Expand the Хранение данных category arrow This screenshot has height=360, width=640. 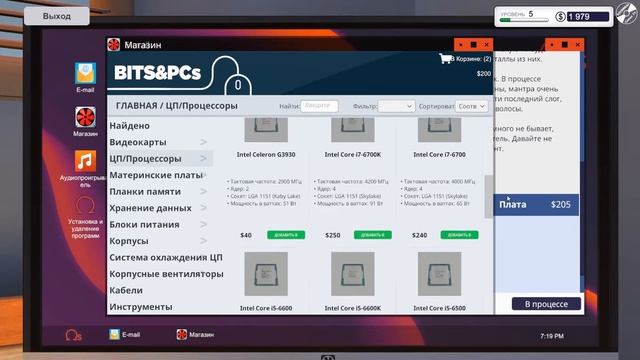[x=203, y=208]
